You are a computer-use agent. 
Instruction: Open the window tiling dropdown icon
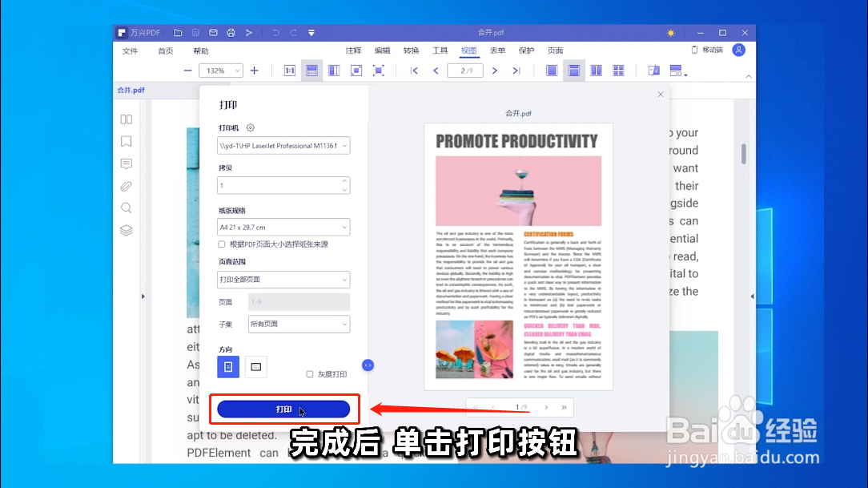coord(678,71)
